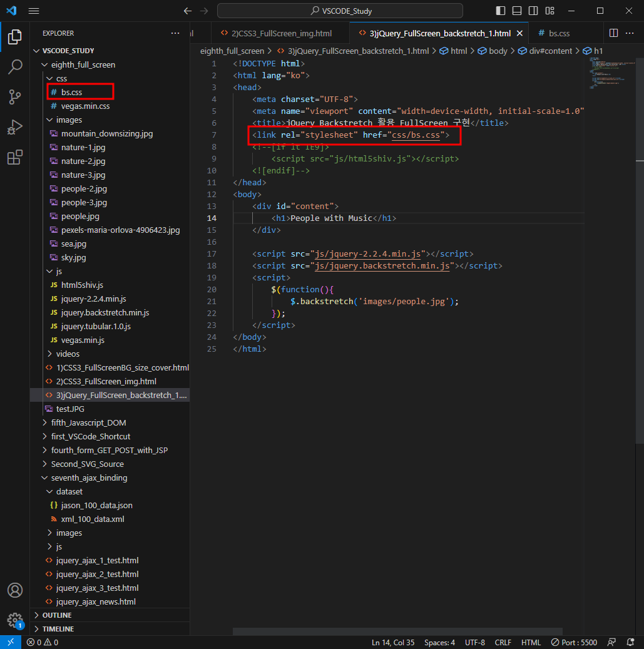Collapse the seventh_ajax_binding folder
Image resolution: width=644 pixels, height=649 pixels.
(110, 478)
